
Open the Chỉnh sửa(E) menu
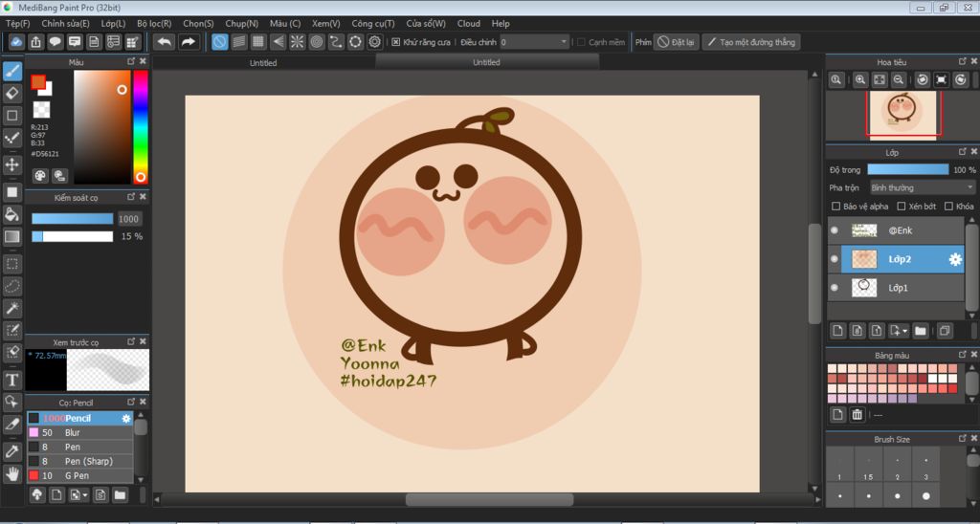coord(66,24)
